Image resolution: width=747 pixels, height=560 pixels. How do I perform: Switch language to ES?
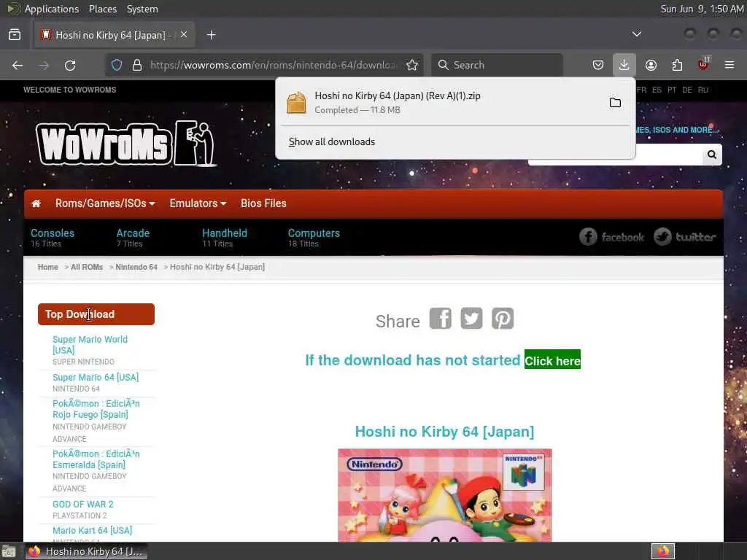(x=657, y=90)
